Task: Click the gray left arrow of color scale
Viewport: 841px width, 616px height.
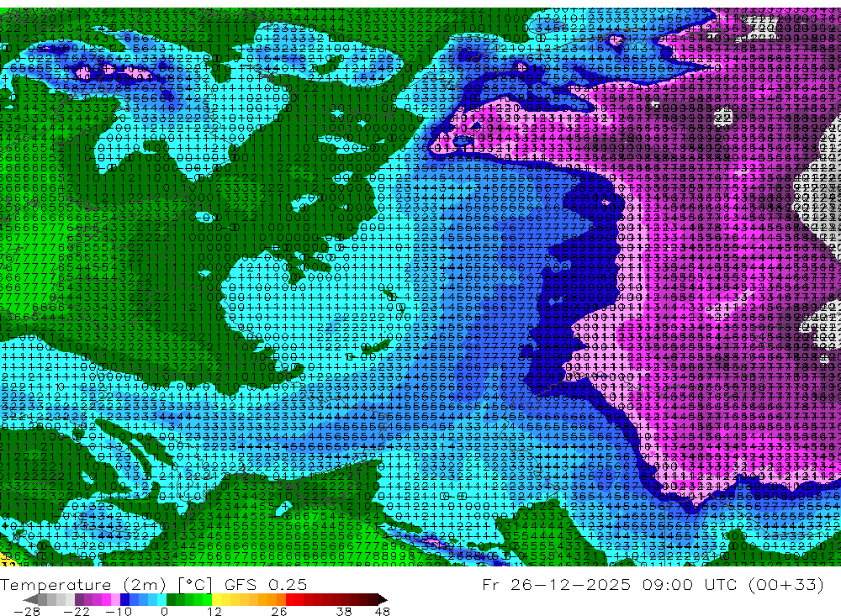Action: point(31,599)
